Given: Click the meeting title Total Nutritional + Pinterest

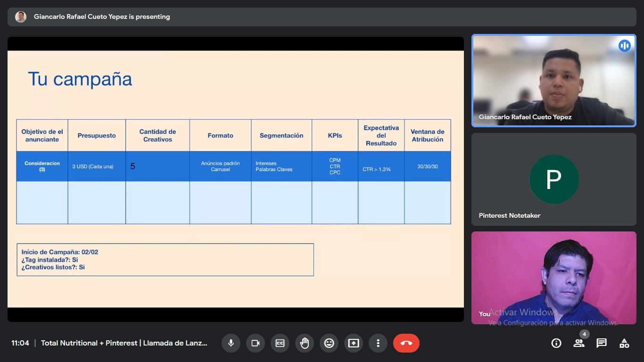Looking at the screenshot, I should click(x=124, y=343).
